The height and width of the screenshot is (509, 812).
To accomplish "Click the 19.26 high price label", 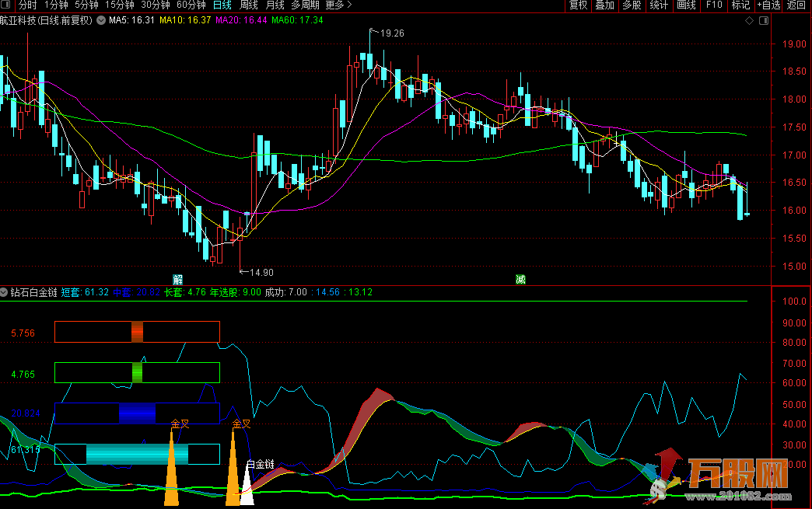I will 392,33.
